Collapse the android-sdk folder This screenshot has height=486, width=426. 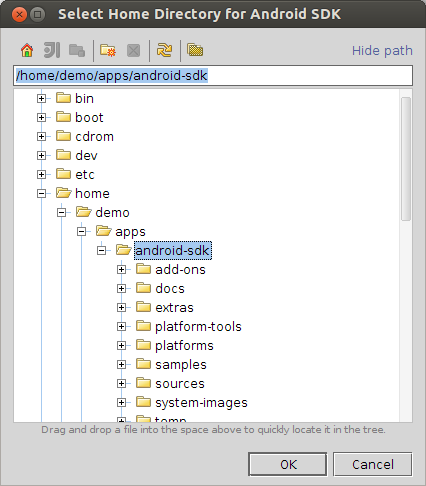coord(101,250)
